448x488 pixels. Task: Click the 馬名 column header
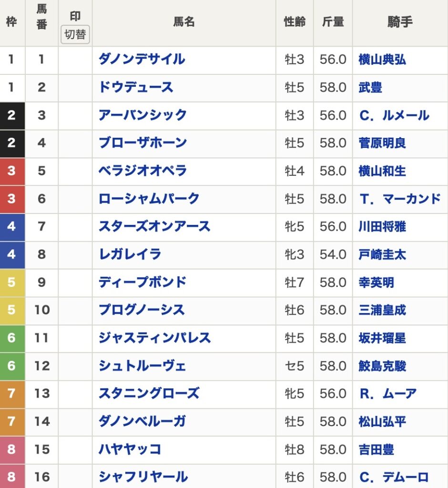pos(183,22)
